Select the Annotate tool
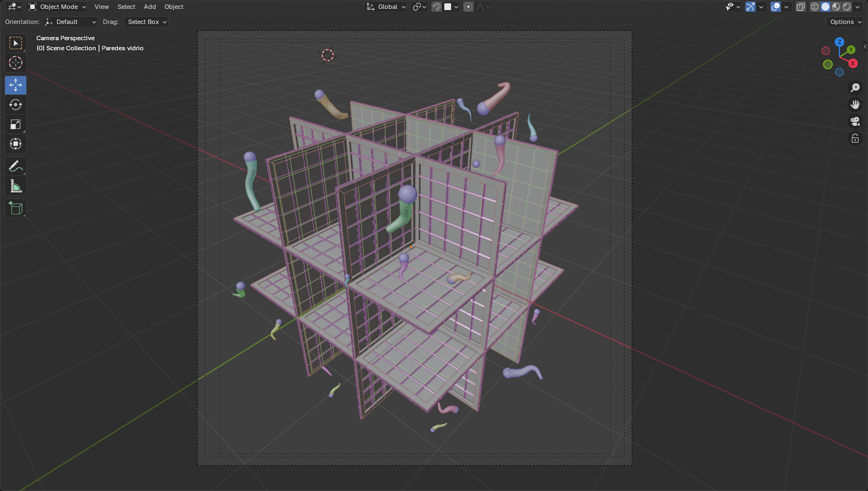 click(15, 166)
